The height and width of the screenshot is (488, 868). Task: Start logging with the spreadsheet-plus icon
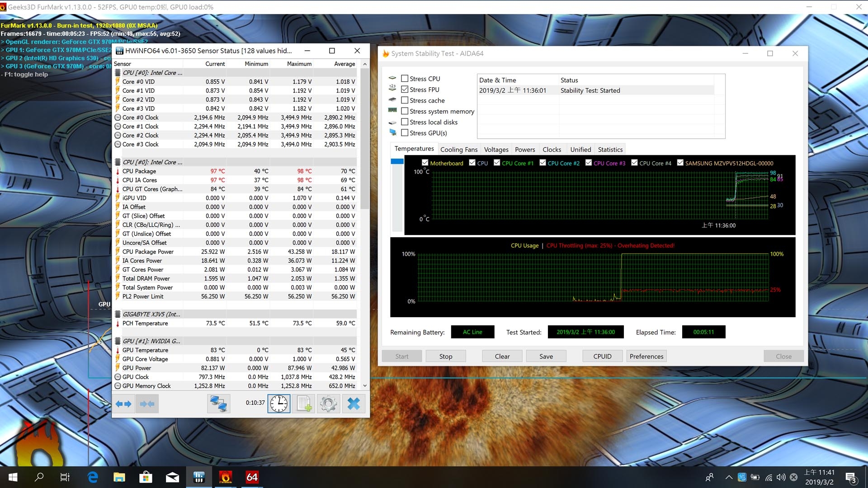click(303, 404)
